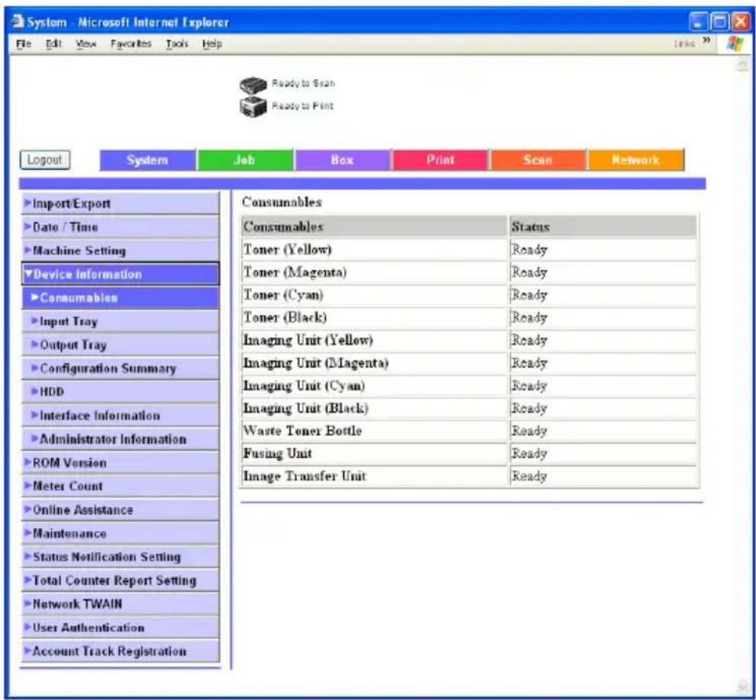Maximize the Internet Explorer window

click(x=720, y=22)
